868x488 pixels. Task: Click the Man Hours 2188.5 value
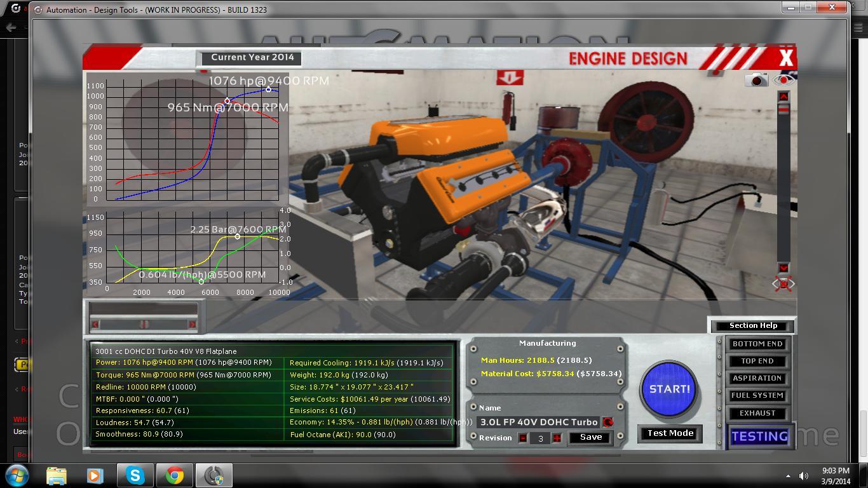tap(536, 360)
